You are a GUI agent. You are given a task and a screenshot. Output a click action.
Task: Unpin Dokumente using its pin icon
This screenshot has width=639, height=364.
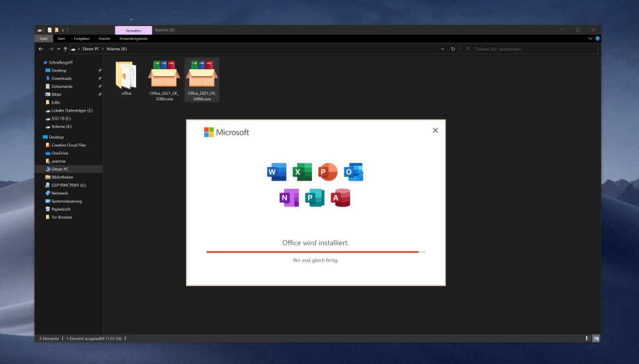100,86
